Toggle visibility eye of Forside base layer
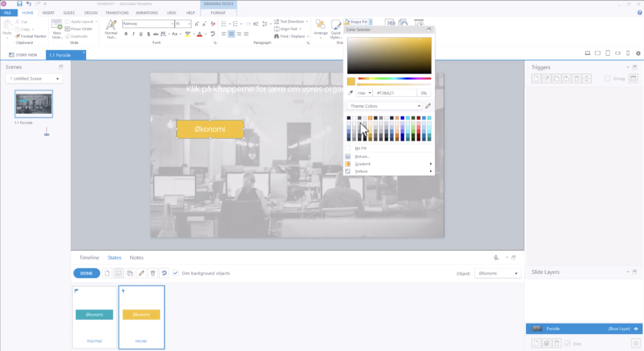This screenshot has height=351, width=644. [636, 329]
